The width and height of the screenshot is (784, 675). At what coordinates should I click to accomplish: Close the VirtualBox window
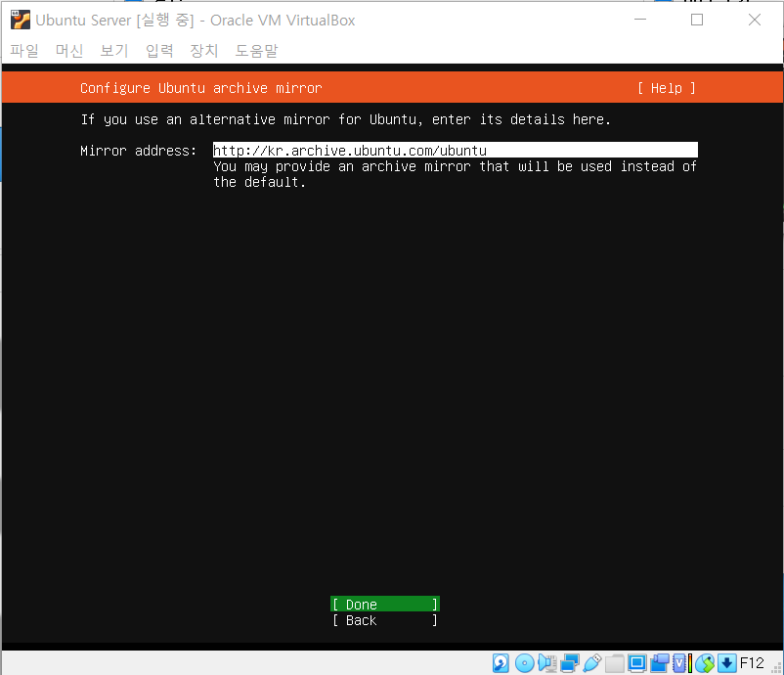[755, 20]
